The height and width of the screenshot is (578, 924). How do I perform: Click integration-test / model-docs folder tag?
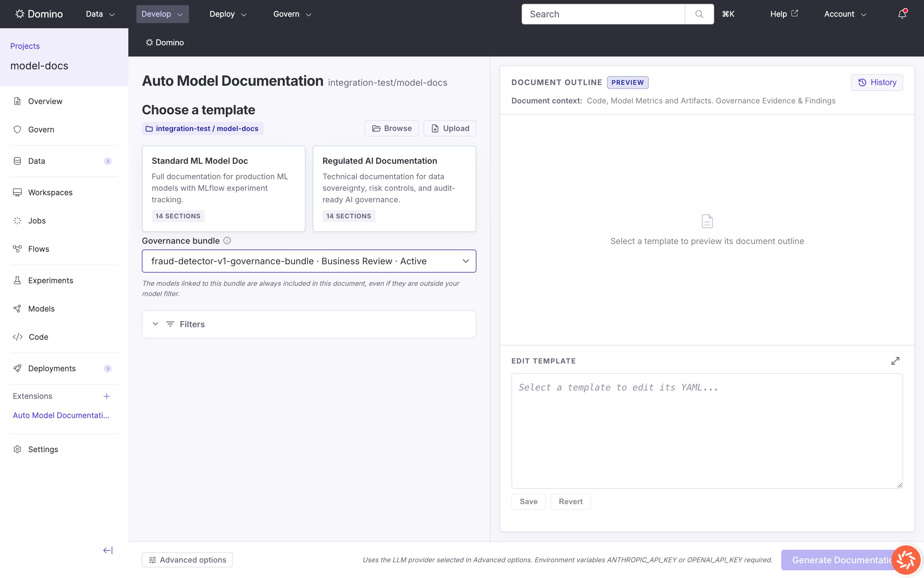pyautogui.click(x=202, y=128)
